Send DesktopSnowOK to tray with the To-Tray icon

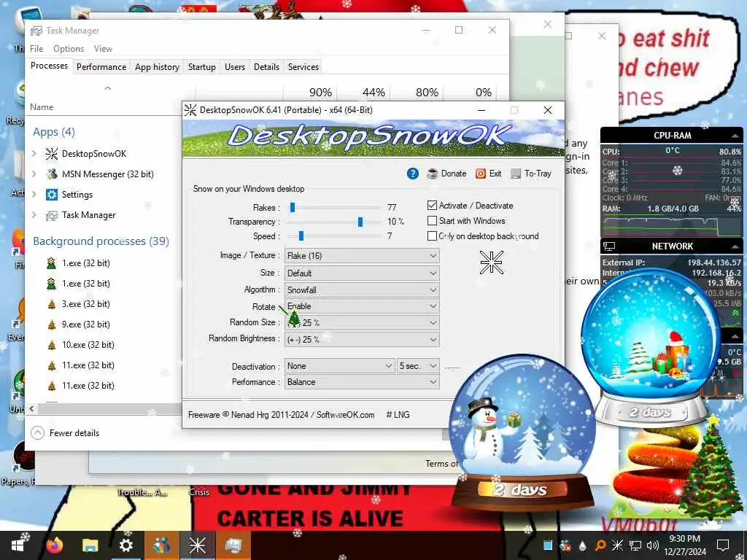click(x=516, y=174)
